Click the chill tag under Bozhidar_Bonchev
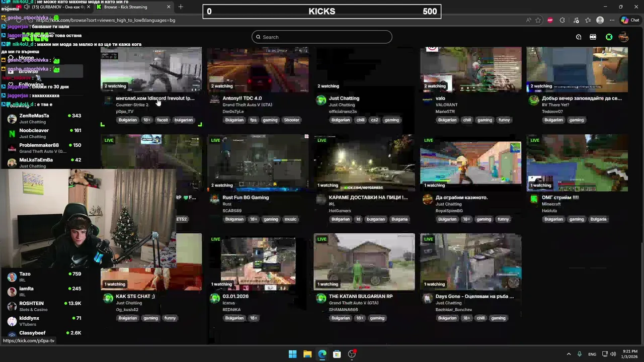This screenshot has width=644, height=362. coord(480,318)
